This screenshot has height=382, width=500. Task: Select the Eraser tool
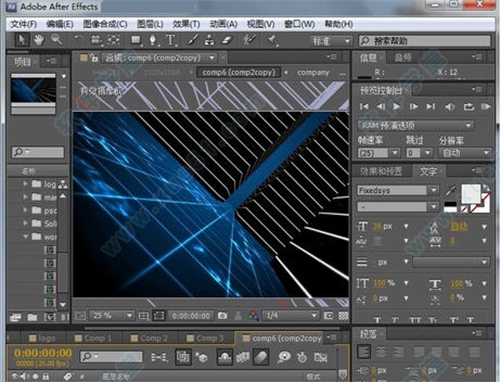(226, 40)
